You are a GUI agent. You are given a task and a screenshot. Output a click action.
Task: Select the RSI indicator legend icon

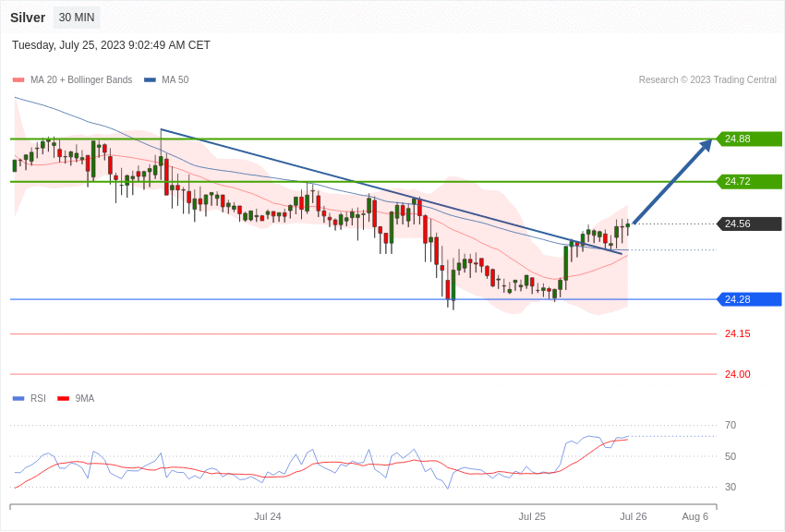point(18,398)
